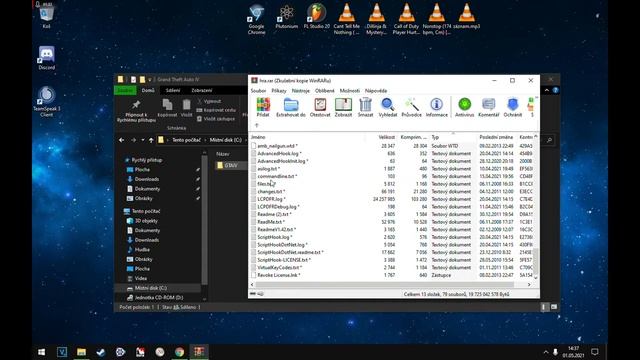
Task: Open Nástroje menu in WinRAR
Action: tap(301, 91)
